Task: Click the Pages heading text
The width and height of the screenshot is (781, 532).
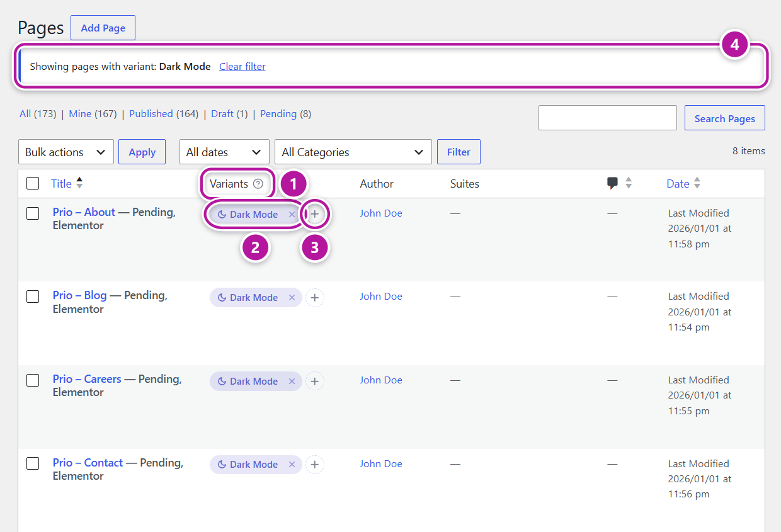Action: point(41,28)
